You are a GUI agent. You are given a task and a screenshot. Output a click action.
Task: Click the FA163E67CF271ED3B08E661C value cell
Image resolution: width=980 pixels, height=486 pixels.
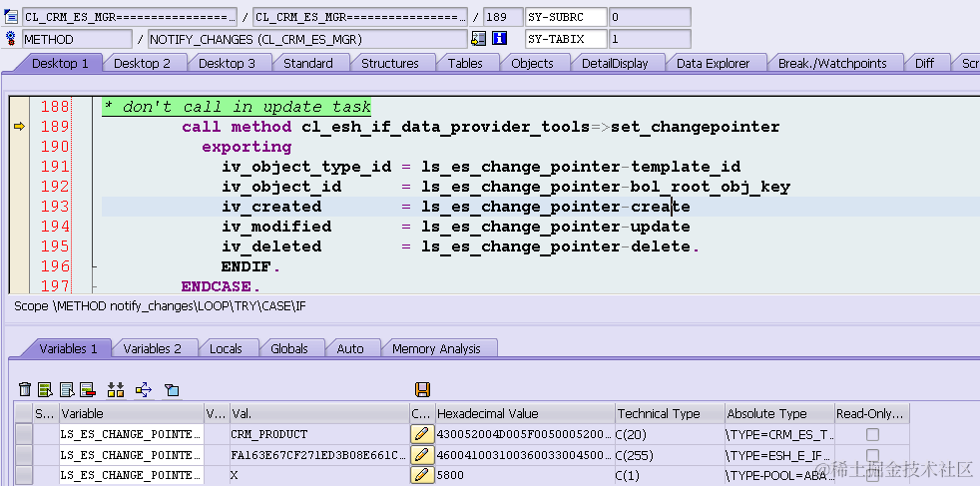(319, 455)
